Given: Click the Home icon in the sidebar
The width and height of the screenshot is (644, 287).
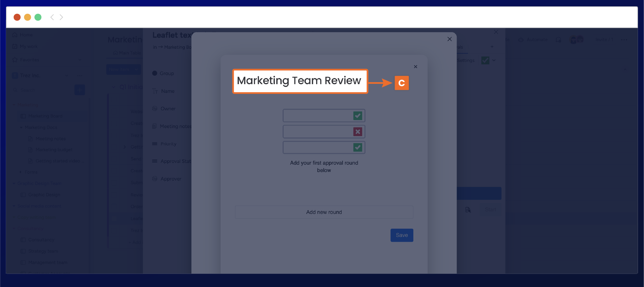Looking at the screenshot, I should 15,35.
